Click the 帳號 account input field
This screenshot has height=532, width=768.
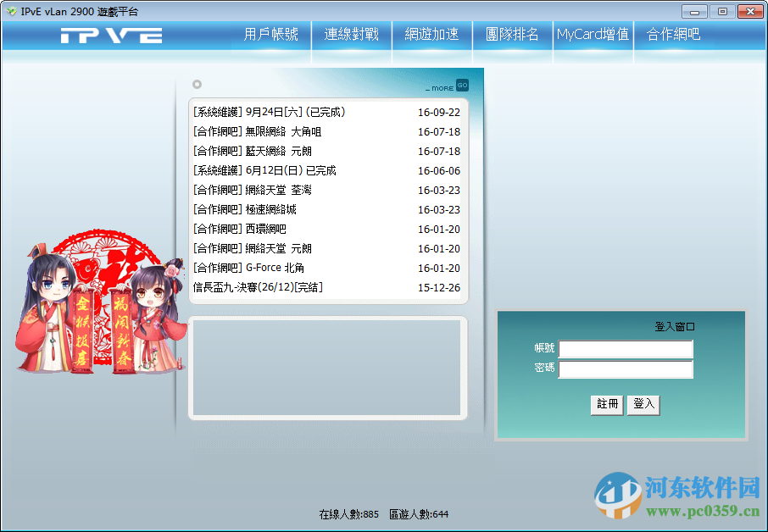(626, 349)
